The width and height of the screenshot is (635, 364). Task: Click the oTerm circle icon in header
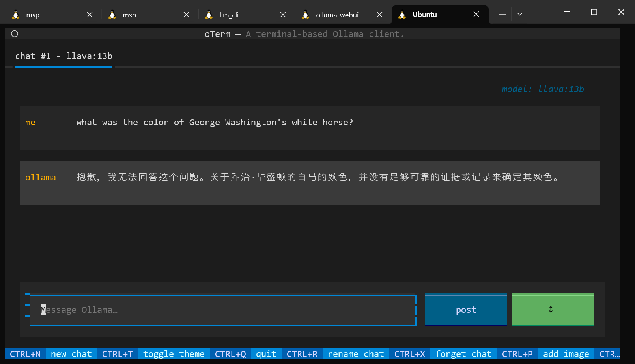(x=15, y=34)
